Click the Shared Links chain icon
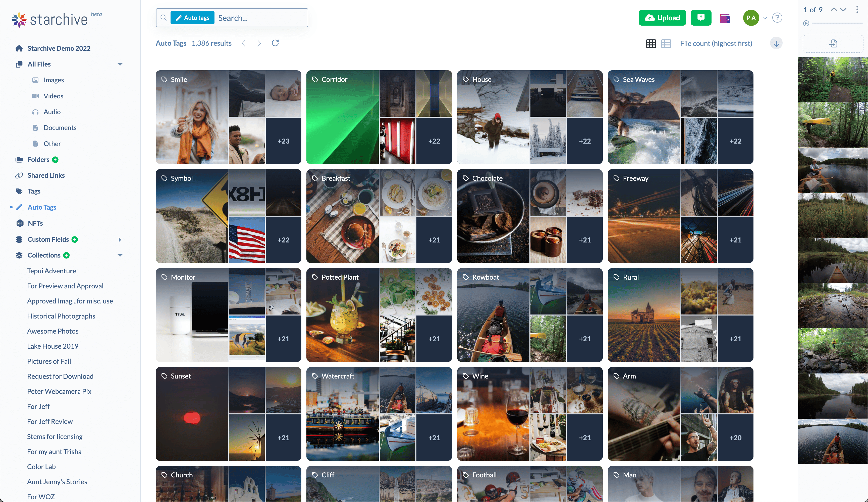Viewport: 868px width, 502px height. (x=19, y=176)
